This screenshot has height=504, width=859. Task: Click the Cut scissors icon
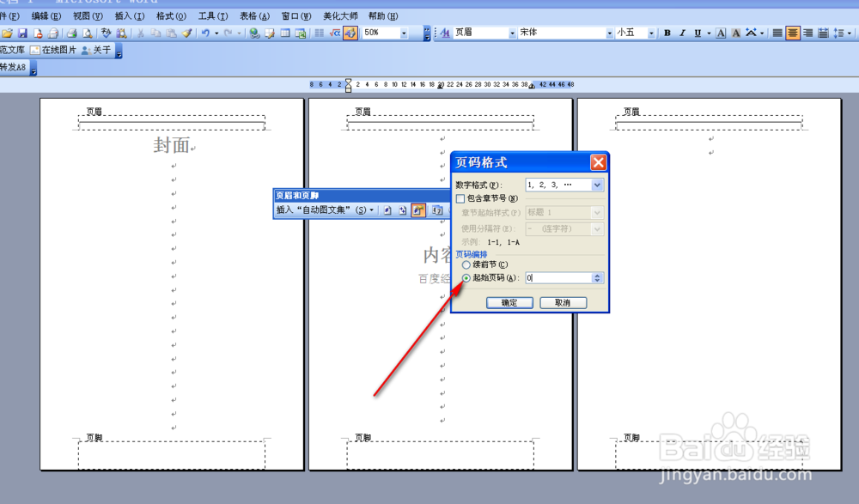pyautogui.click(x=140, y=33)
